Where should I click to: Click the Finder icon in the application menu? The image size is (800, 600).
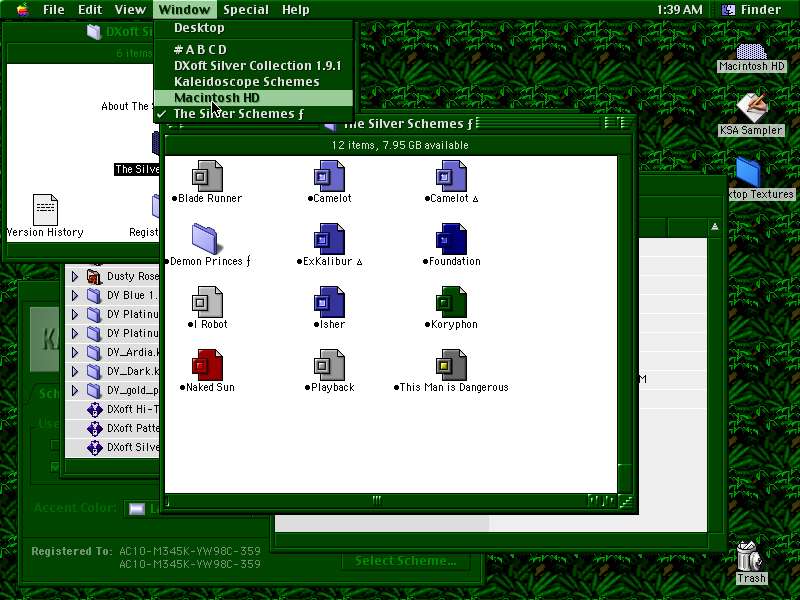(728, 10)
